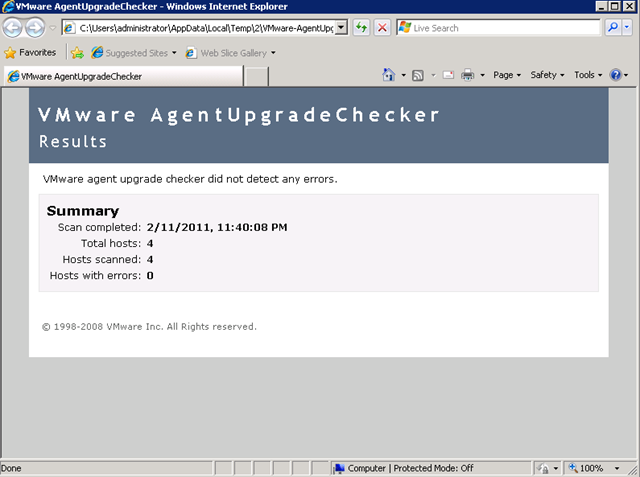Go back with the Back arrow button
The width and height of the screenshot is (640, 477).
[x=13, y=28]
